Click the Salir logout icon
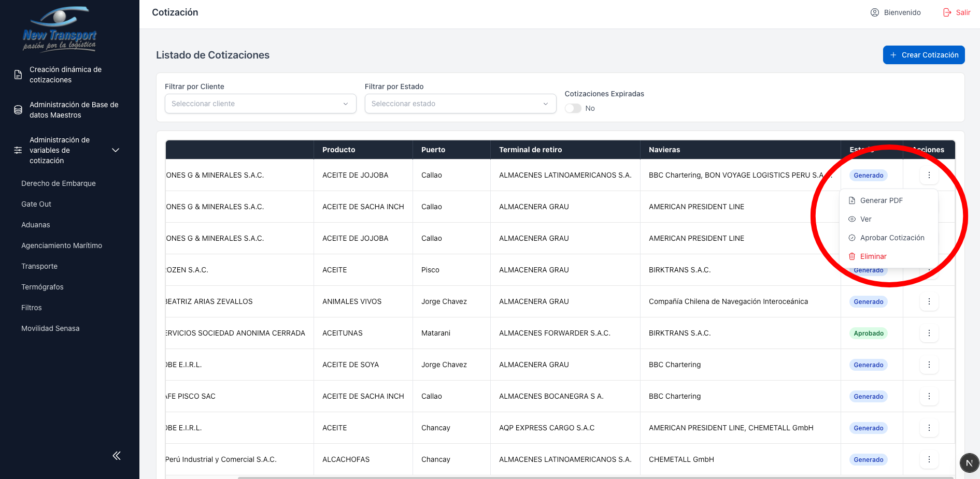The image size is (980, 479). 947,12
